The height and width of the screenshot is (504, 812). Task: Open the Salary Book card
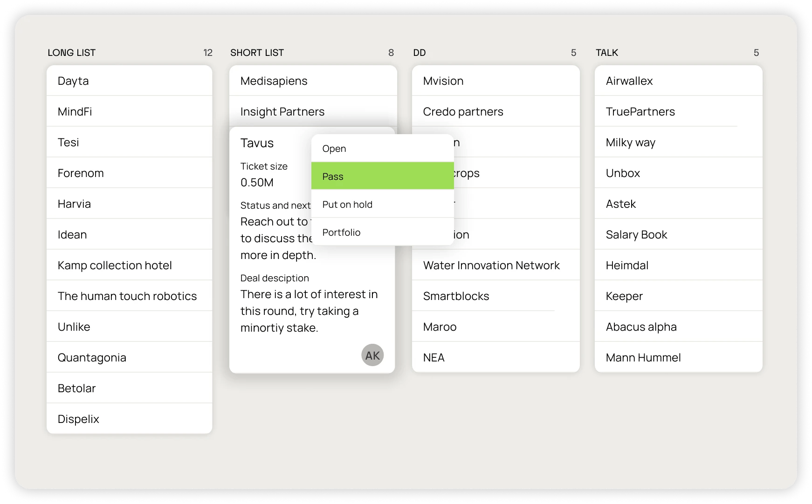click(x=679, y=234)
